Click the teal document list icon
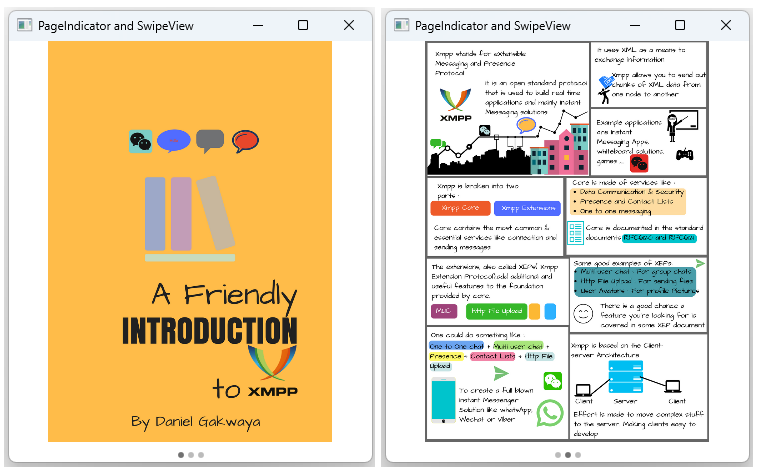Screen dimensions: 759x467 click(x=576, y=233)
